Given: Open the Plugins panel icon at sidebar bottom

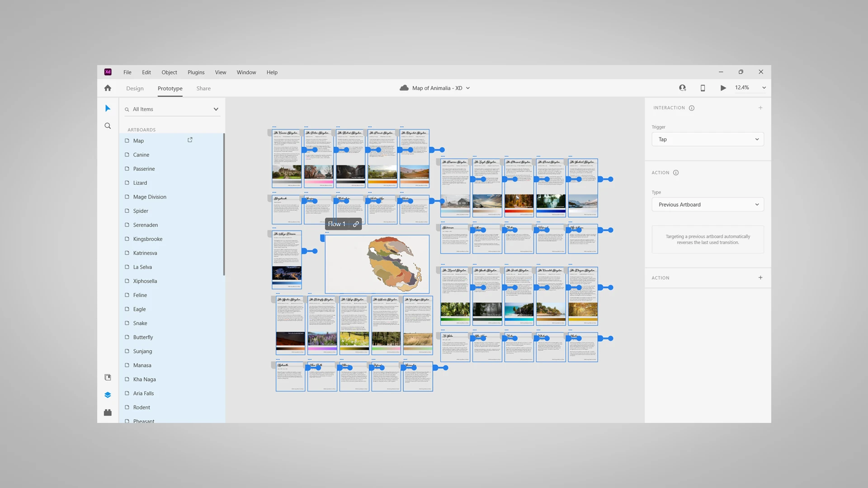Looking at the screenshot, I should [x=108, y=412].
